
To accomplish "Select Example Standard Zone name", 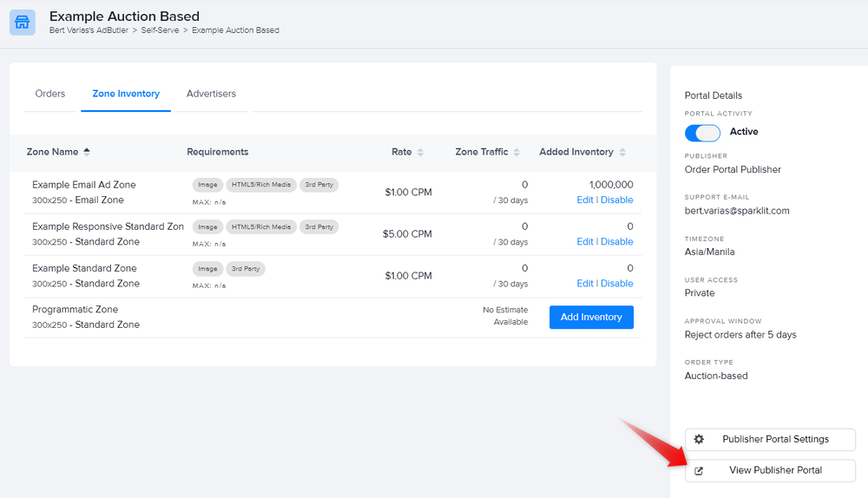I will (x=84, y=268).
